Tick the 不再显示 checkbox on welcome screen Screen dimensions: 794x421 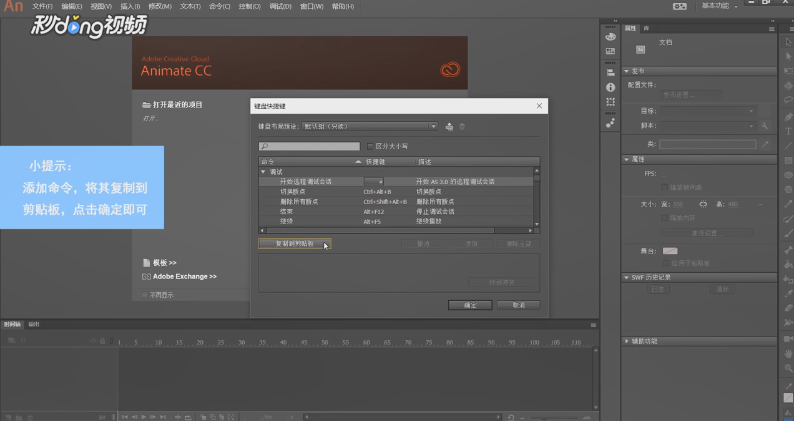(x=145, y=295)
